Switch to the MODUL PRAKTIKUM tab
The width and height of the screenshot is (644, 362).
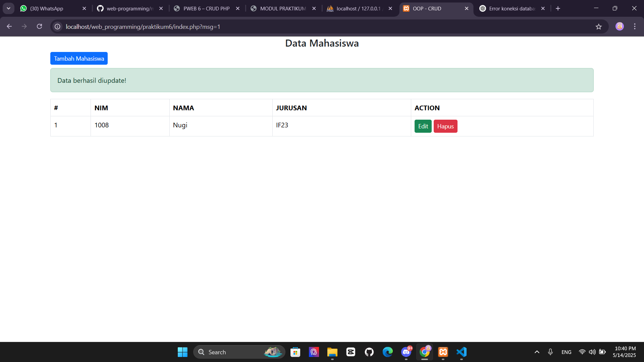[283, 8]
